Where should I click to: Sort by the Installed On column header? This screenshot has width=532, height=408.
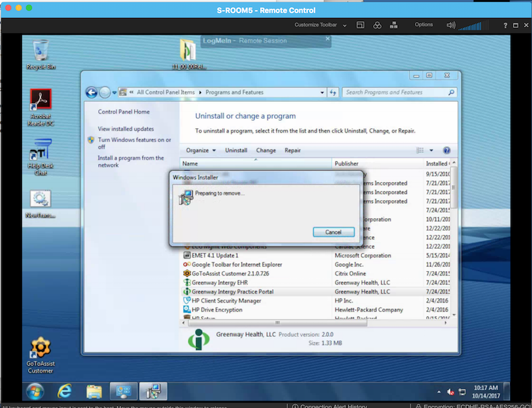tap(437, 163)
